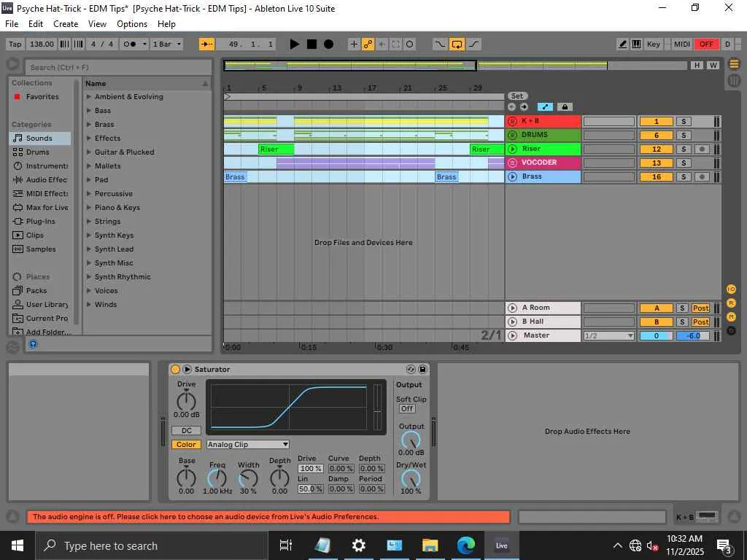Expand the Voices folder

(x=89, y=290)
